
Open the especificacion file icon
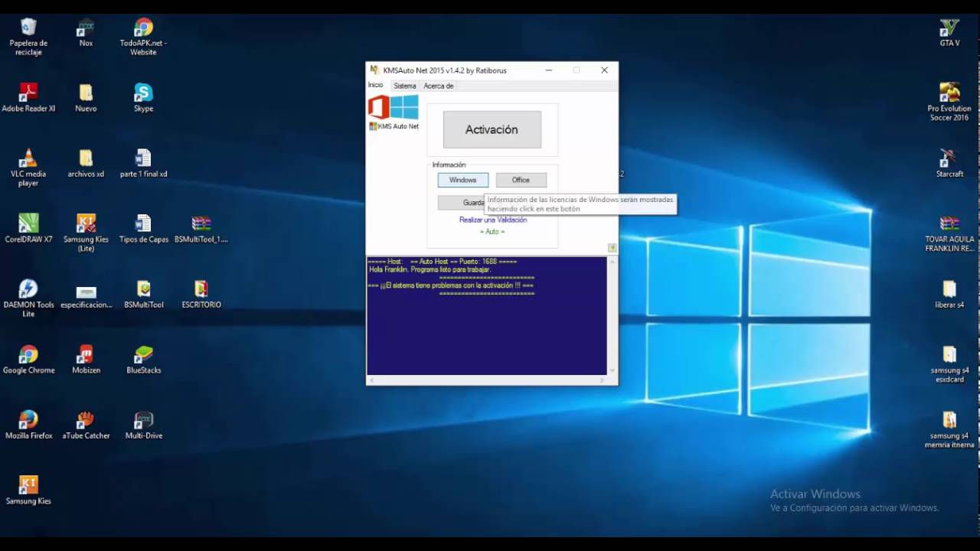[x=86, y=294]
